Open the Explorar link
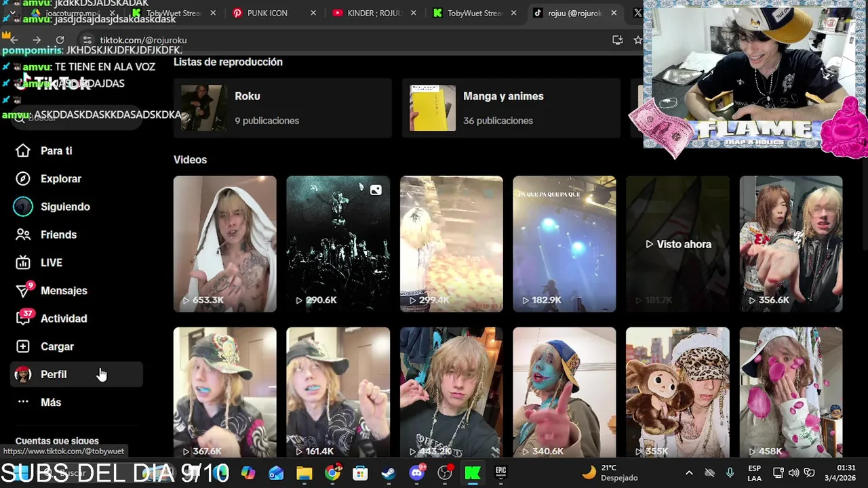868x488 pixels. [61, 179]
